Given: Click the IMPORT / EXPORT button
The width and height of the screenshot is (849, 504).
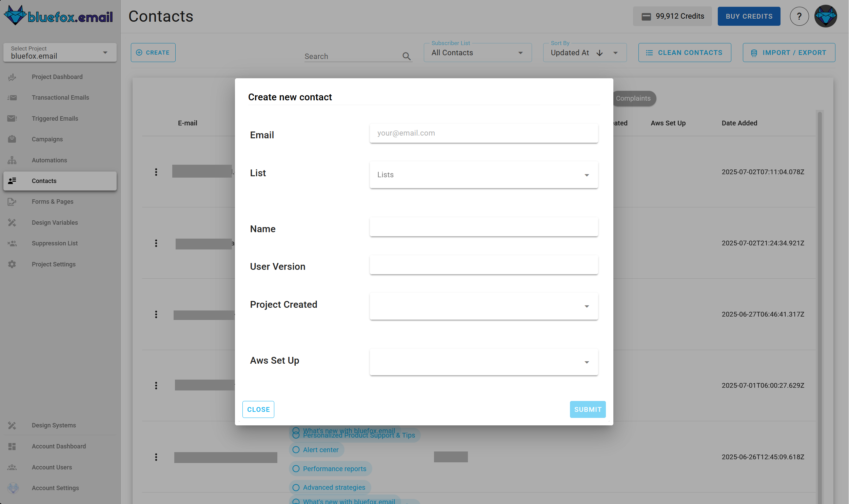Looking at the screenshot, I should pyautogui.click(x=789, y=53).
